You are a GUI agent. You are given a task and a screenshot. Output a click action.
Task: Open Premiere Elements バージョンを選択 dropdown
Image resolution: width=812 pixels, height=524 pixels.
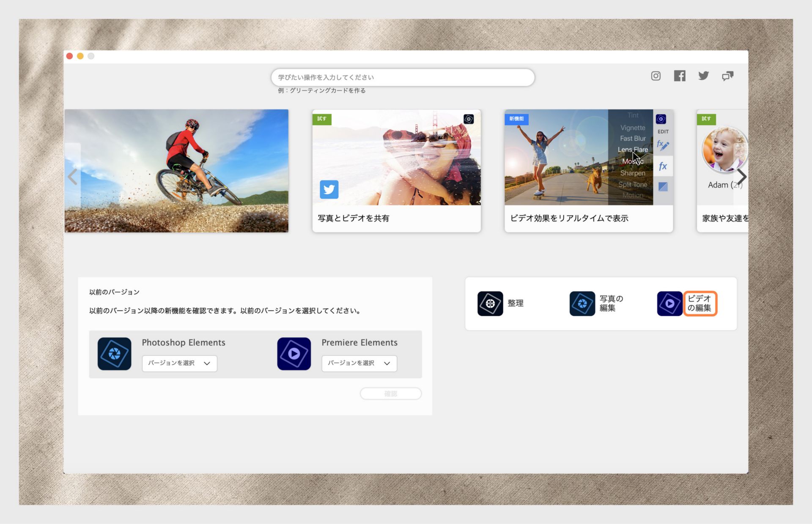tap(359, 363)
